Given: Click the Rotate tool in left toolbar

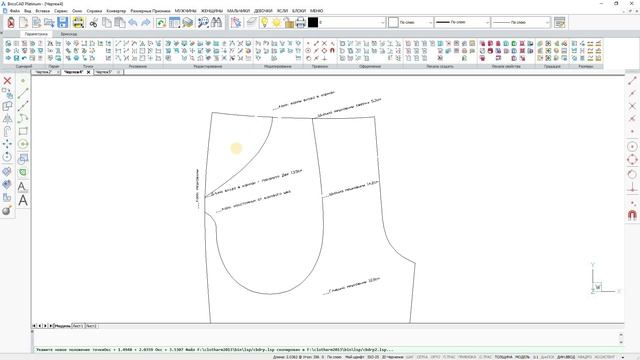Looking at the screenshot, I should [7, 157].
